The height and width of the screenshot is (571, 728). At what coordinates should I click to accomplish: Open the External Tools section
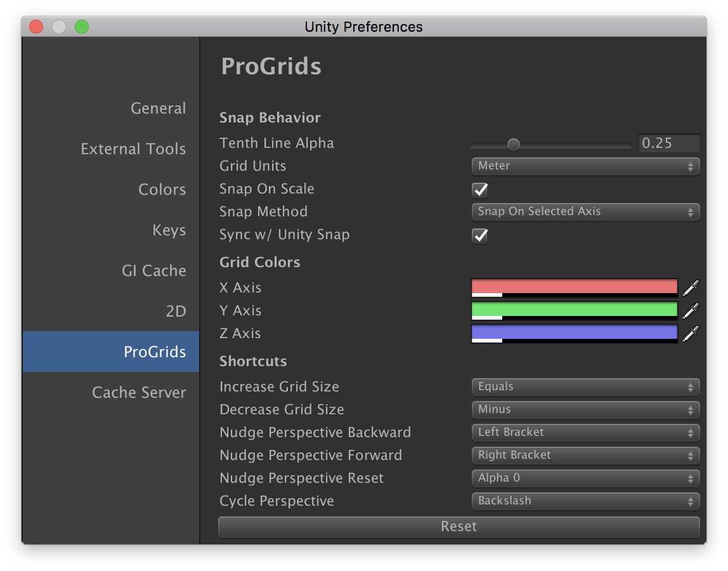133,149
